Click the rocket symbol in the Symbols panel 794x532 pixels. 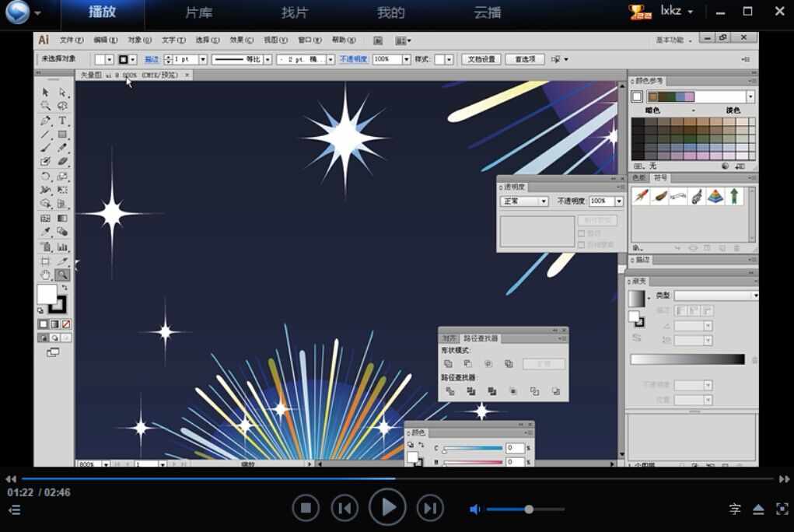(642, 196)
